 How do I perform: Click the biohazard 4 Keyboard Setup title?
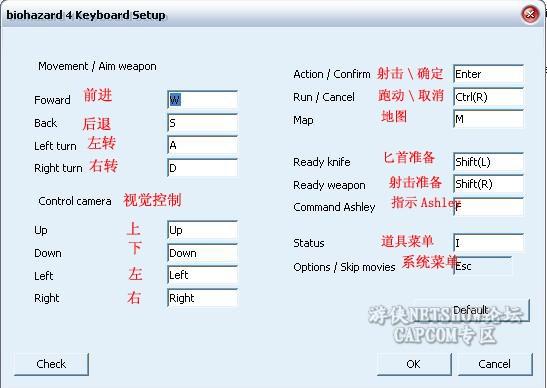tap(86, 15)
